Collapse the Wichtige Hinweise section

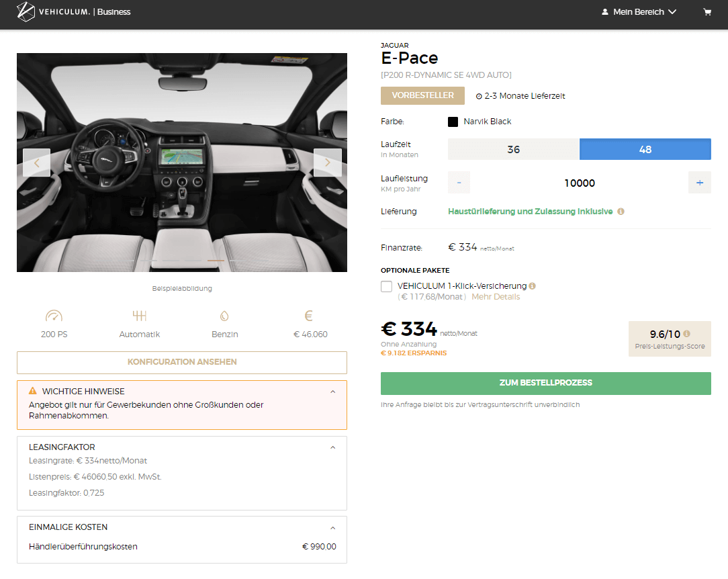[333, 392]
